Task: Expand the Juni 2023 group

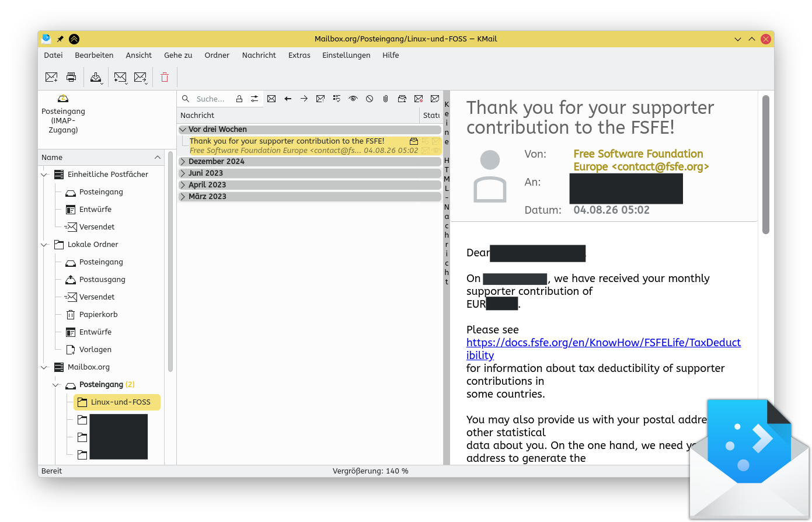Action: 183,173
